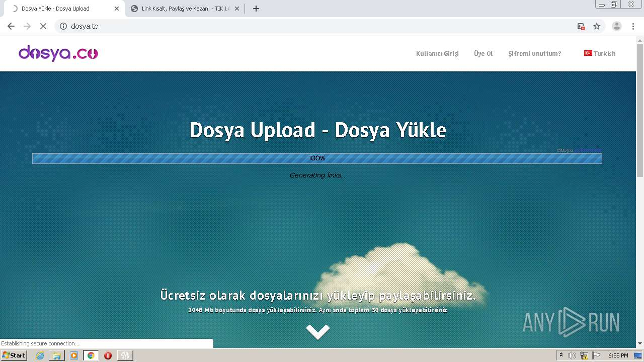Open the Windows Start menu
644x362 pixels.
tap(14, 355)
